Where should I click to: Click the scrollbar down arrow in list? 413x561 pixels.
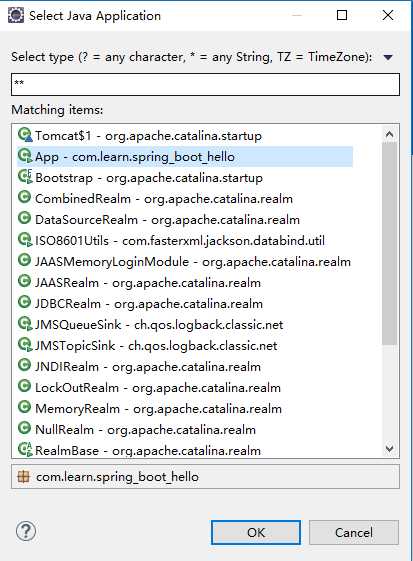(389, 448)
